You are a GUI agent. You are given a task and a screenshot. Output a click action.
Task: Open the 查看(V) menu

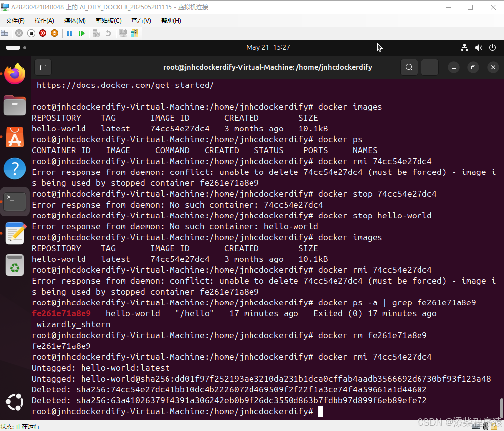pyautogui.click(x=141, y=21)
